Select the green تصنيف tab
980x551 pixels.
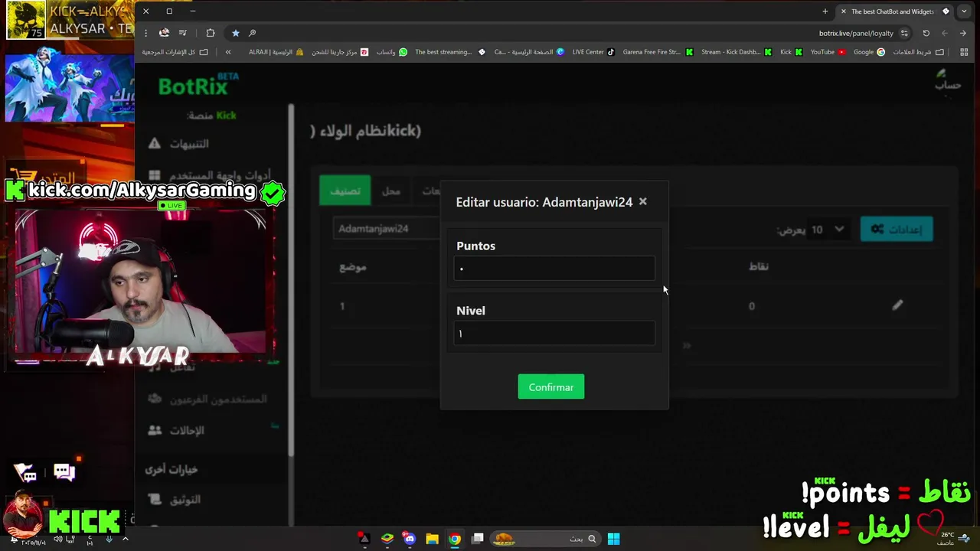coord(345,191)
